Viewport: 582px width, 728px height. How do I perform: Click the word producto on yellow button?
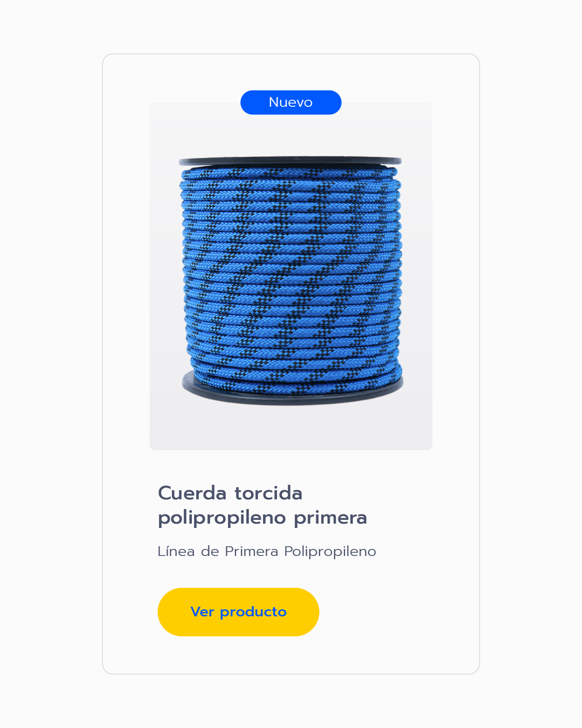(x=253, y=613)
